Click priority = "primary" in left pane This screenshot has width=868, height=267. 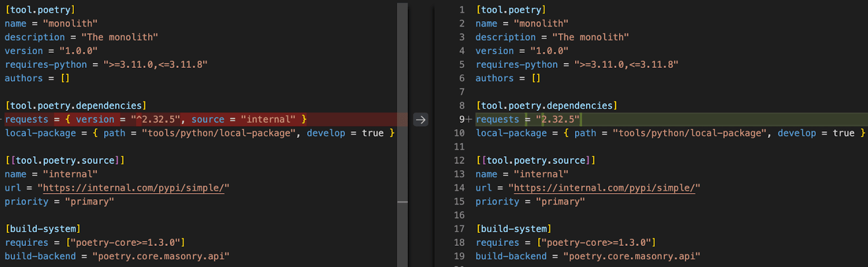(x=60, y=201)
